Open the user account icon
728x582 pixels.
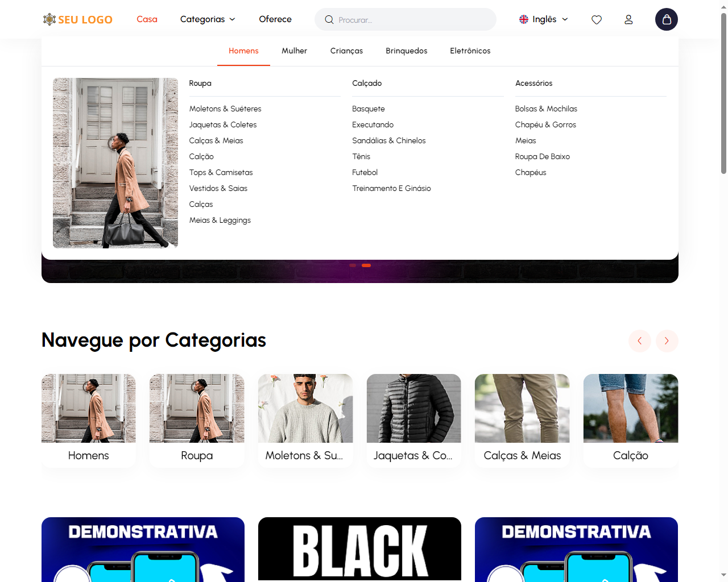click(x=628, y=20)
